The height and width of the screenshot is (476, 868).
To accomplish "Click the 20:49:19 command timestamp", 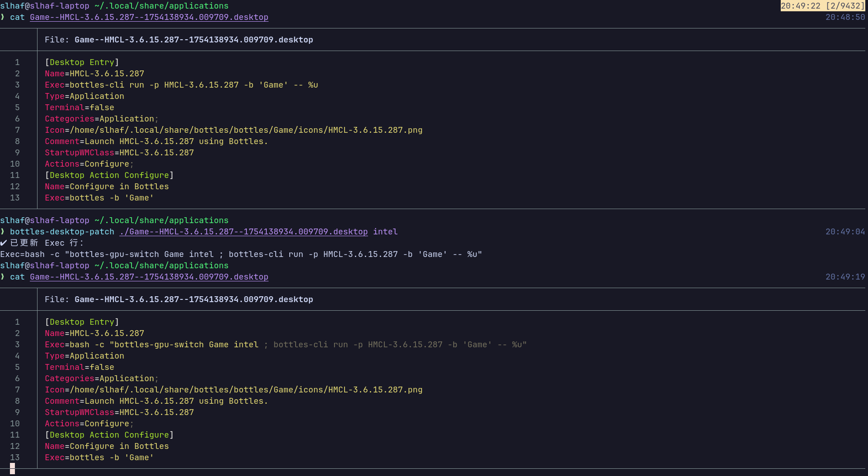I will pyautogui.click(x=845, y=277).
